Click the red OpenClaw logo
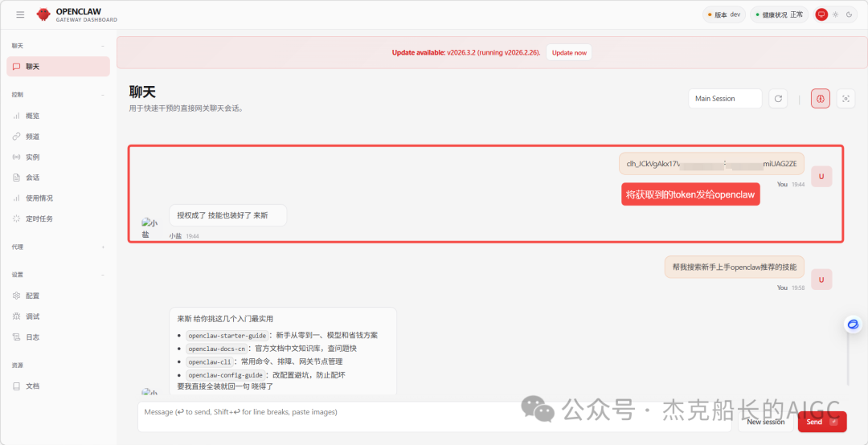This screenshot has width=868, height=445. (x=43, y=15)
